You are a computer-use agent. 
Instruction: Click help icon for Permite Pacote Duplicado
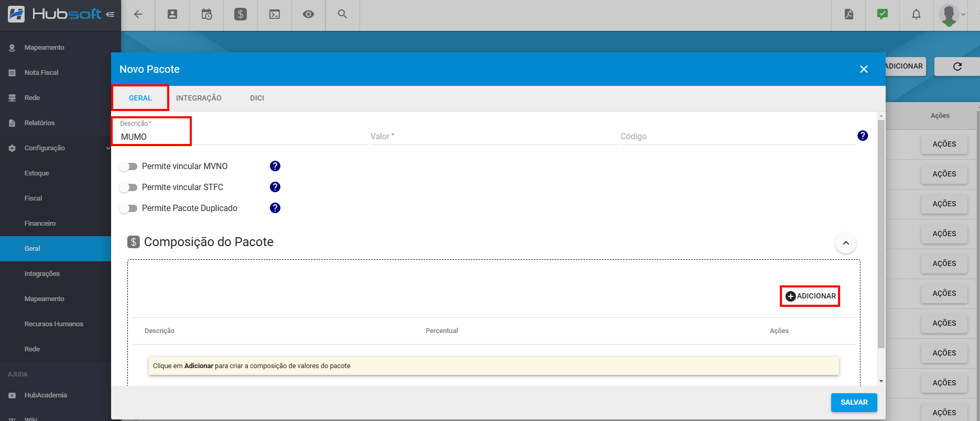coord(275,208)
